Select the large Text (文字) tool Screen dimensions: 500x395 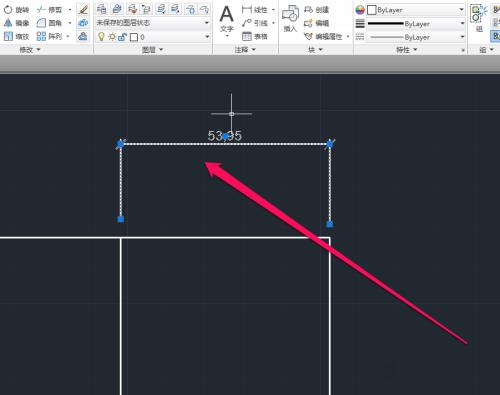tap(227, 19)
